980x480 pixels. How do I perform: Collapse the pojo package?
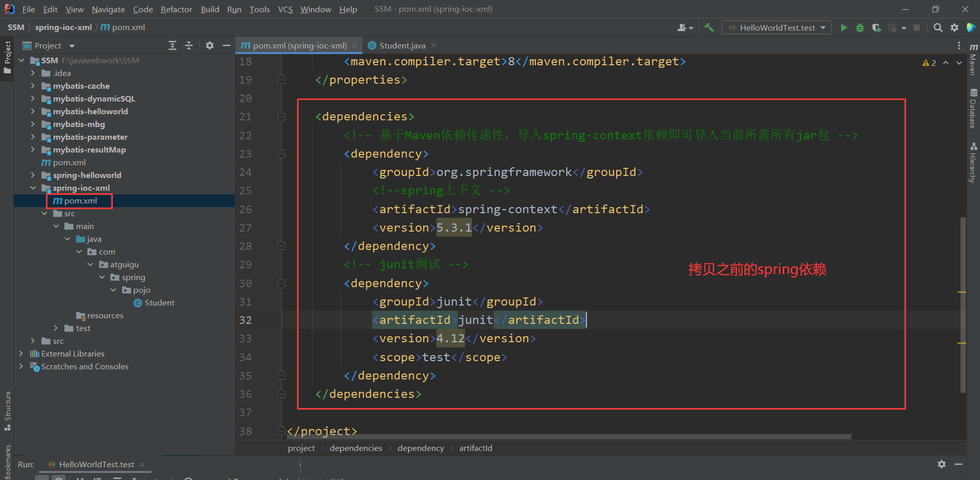(113, 290)
